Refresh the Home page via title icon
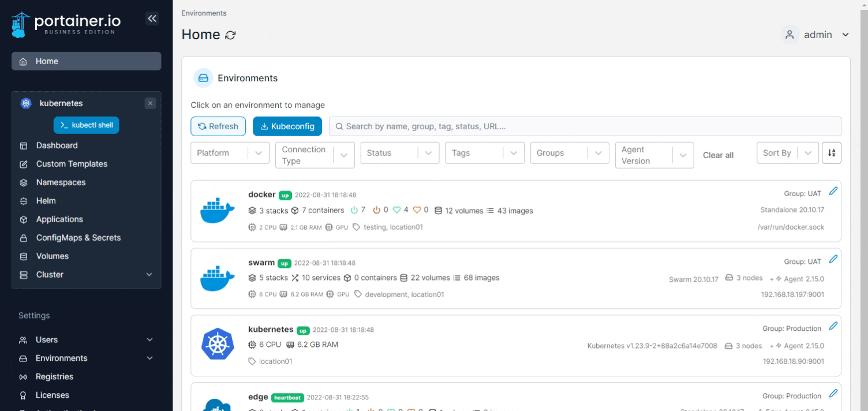 point(230,35)
